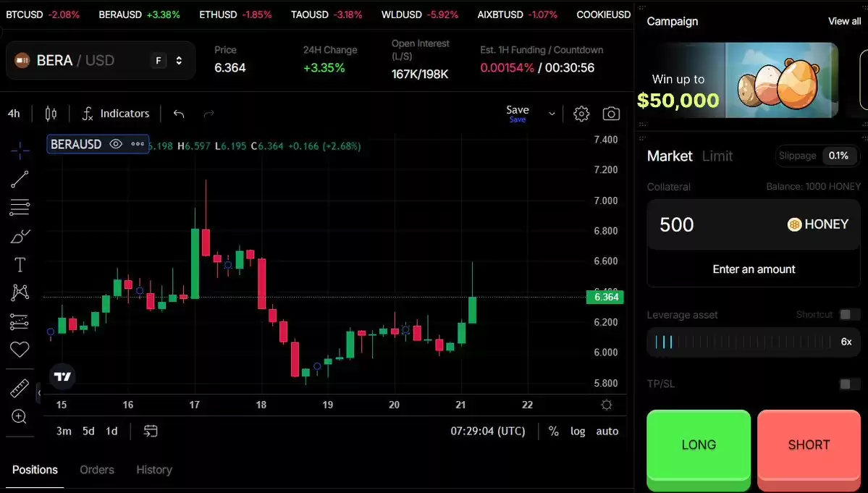Click the BERA token icon

(x=22, y=60)
